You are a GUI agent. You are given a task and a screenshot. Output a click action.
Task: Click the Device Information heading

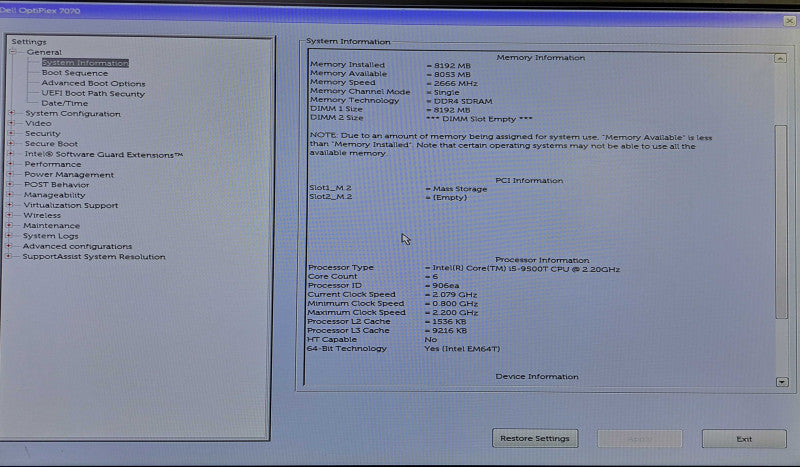[x=537, y=376]
